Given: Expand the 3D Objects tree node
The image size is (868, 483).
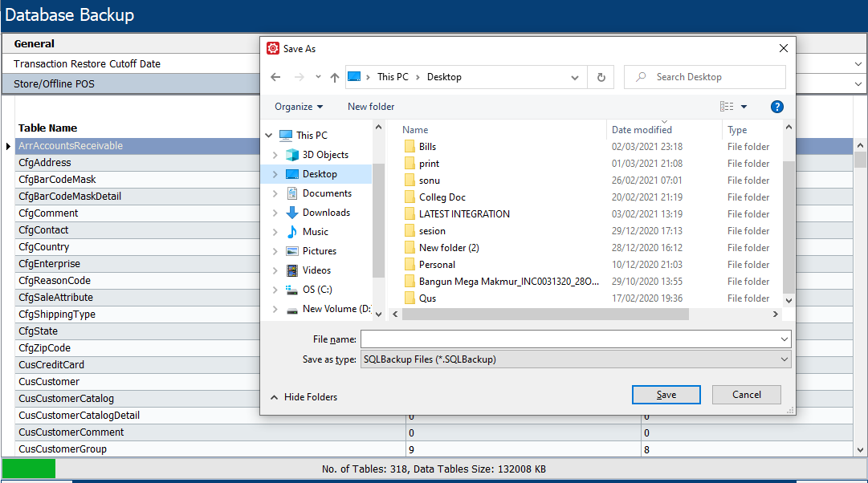Looking at the screenshot, I should [x=275, y=155].
